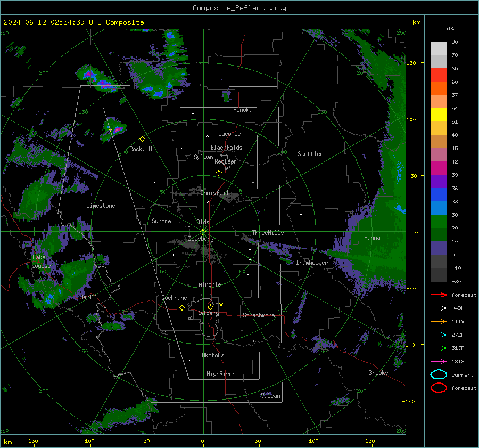Viewport: 479px width, 448px height.
Task: Select the ThreeHills city label
Action: coord(268,233)
